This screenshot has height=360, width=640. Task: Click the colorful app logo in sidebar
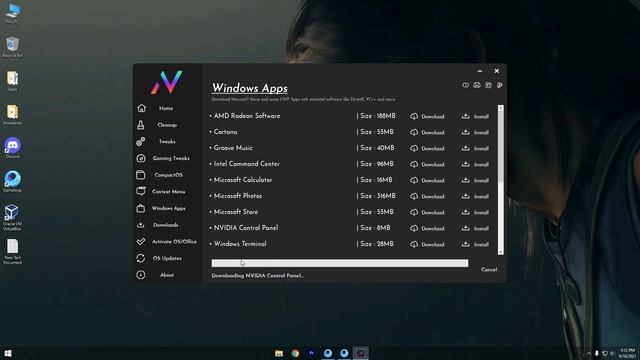coord(167,82)
